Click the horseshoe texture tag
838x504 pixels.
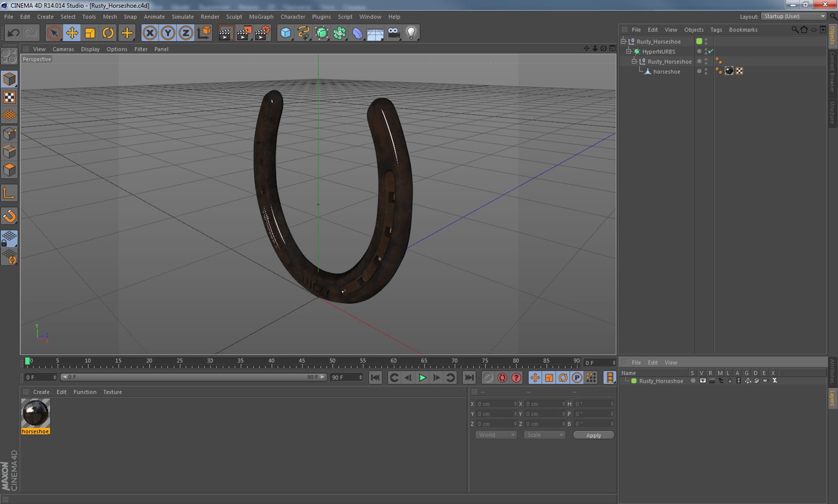tap(729, 71)
